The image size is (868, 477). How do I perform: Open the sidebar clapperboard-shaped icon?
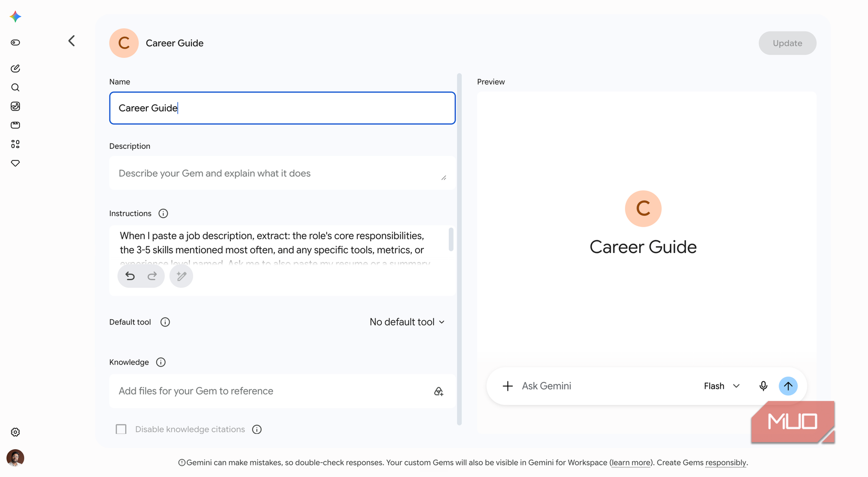pos(15,125)
